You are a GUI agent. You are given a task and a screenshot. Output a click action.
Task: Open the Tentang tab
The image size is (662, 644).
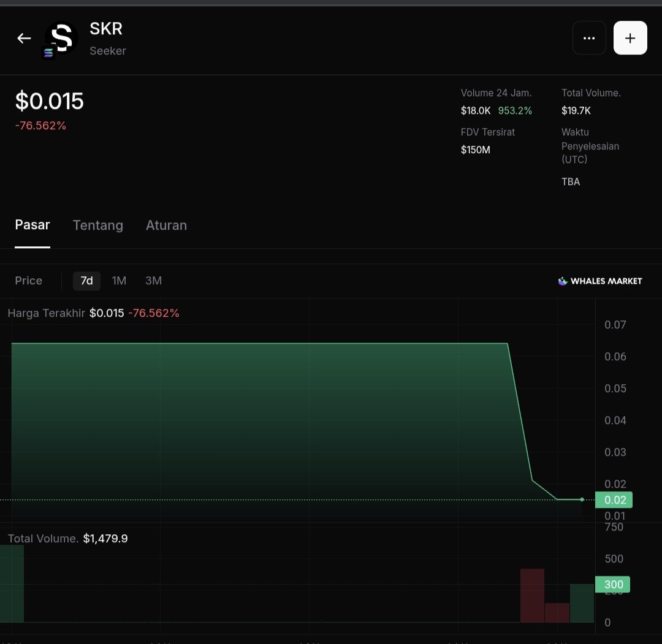click(x=98, y=225)
